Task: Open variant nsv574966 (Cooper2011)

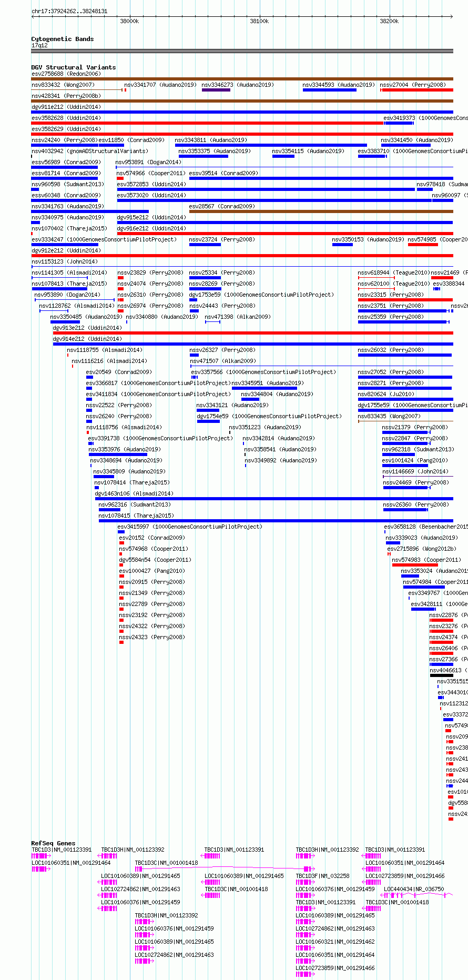Action: pyautogui.click(x=151, y=173)
